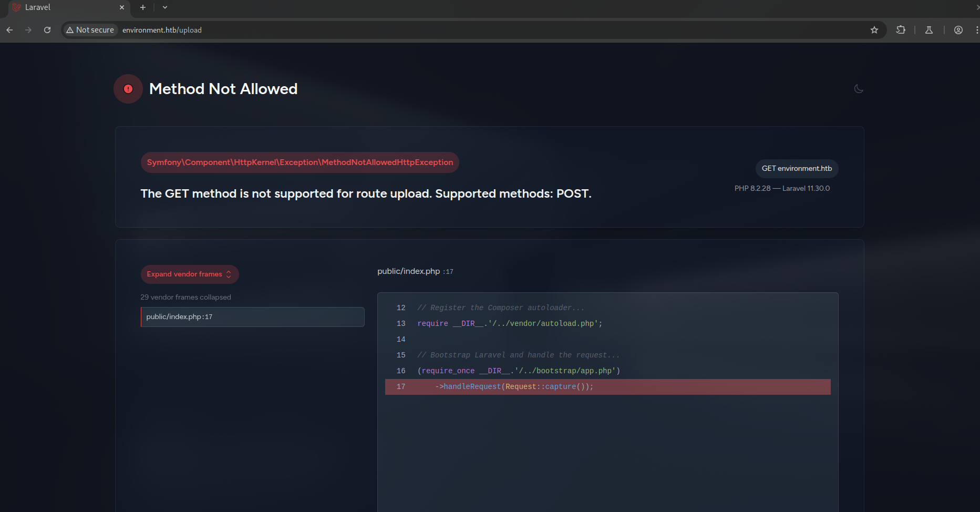Click the red exclamation error icon
This screenshot has height=512, width=980.
[128, 89]
